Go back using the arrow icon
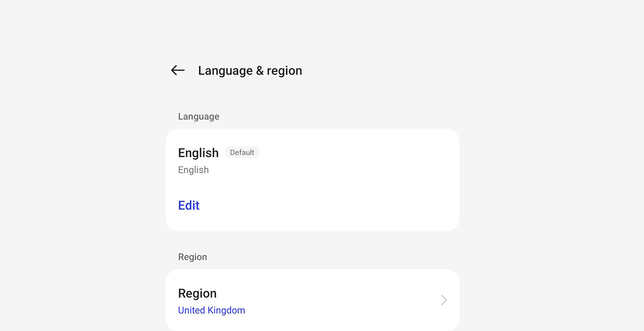 [178, 71]
